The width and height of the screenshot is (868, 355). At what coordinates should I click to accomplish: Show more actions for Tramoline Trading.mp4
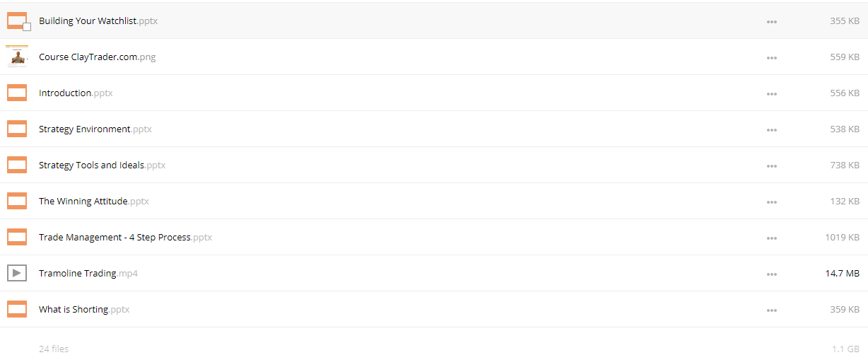pyautogui.click(x=772, y=274)
